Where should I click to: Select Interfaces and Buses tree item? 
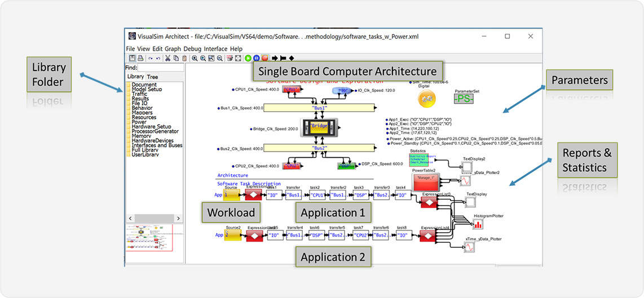(x=155, y=145)
